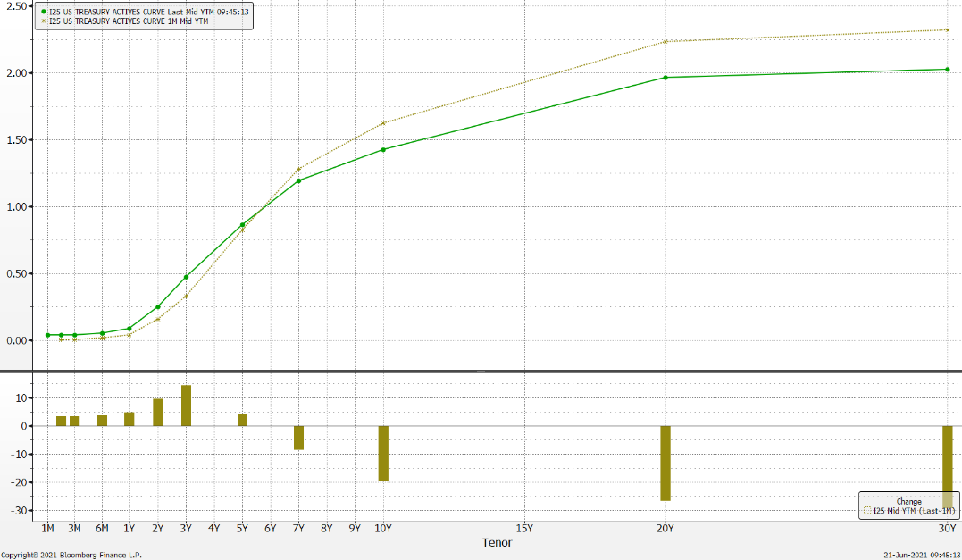962x560 pixels.
Task: Click the dotted 1M curve marker at 20Y
Action: [665, 41]
